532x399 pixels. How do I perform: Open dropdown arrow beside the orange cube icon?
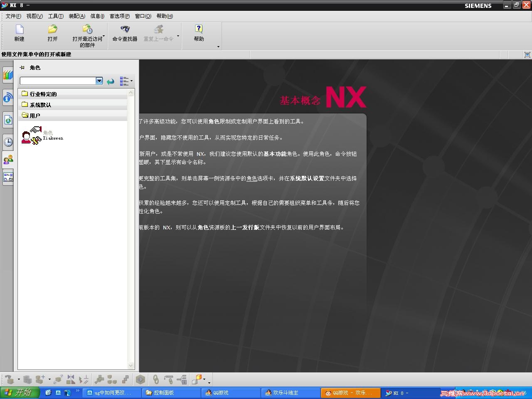pyautogui.click(x=204, y=379)
